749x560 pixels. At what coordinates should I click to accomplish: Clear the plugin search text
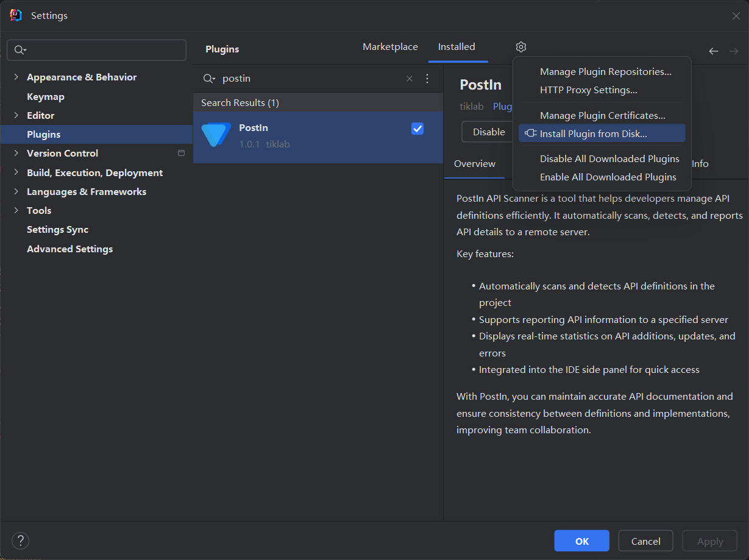pyautogui.click(x=410, y=79)
